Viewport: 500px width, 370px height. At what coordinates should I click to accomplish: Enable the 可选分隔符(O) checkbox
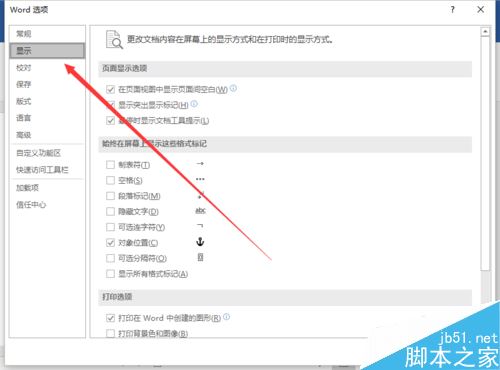tap(110, 258)
